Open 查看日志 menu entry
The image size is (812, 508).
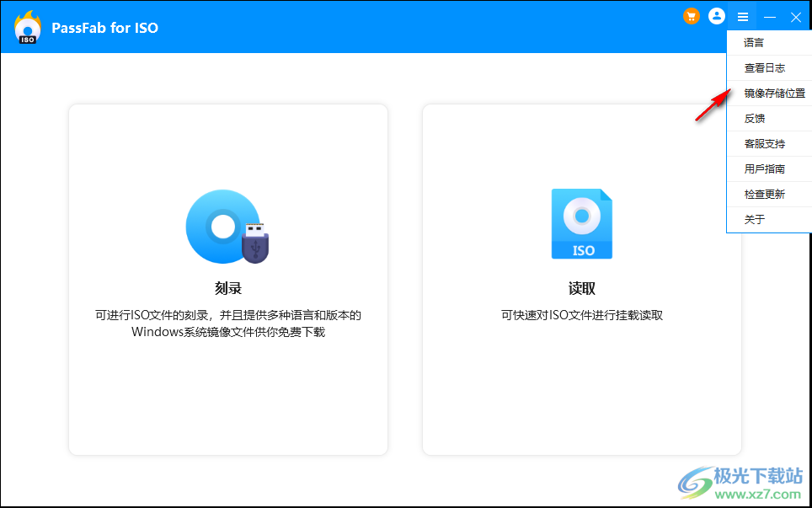770,68
